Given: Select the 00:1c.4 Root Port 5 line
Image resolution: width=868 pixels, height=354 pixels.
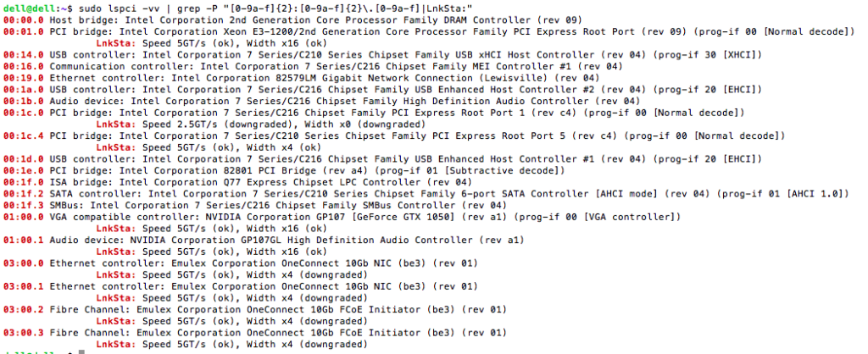Looking at the screenshot, I should click(x=394, y=136).
